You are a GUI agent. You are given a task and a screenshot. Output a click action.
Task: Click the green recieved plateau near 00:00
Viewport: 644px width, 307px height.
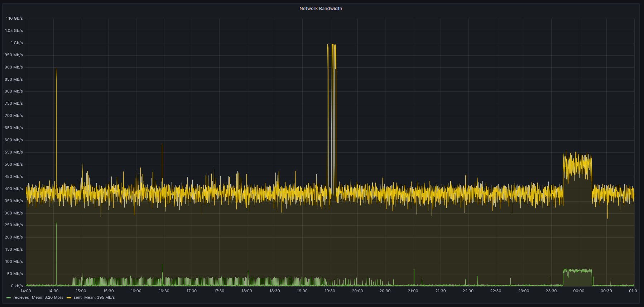577,271
